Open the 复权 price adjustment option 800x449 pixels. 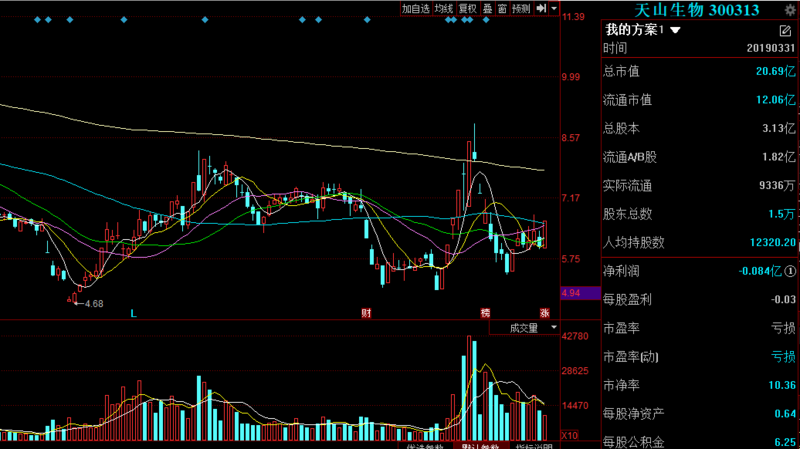467,9
